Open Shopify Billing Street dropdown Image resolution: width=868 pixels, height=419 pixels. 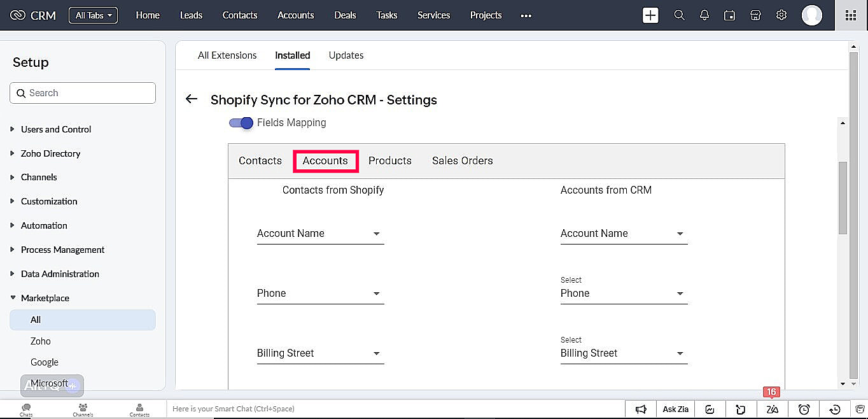pos(320,353)
